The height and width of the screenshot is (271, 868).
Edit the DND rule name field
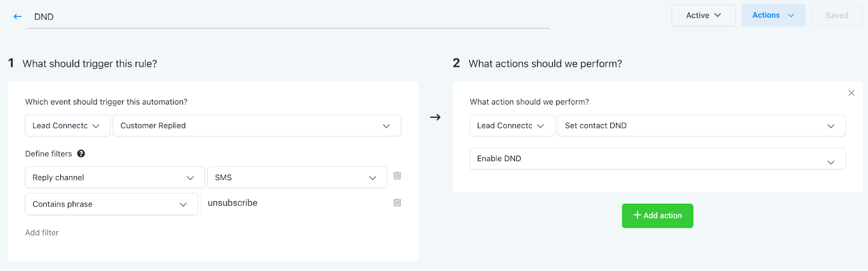click(288, 17)
